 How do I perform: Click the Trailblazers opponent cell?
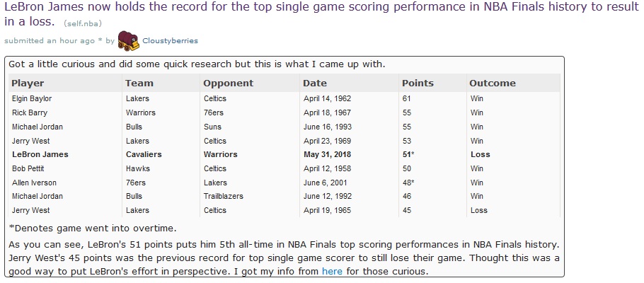(225, 196)
